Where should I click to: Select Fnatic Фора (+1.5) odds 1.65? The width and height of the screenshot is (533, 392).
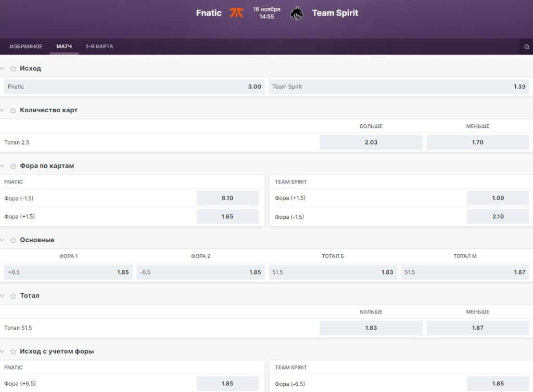click(227, 216)
